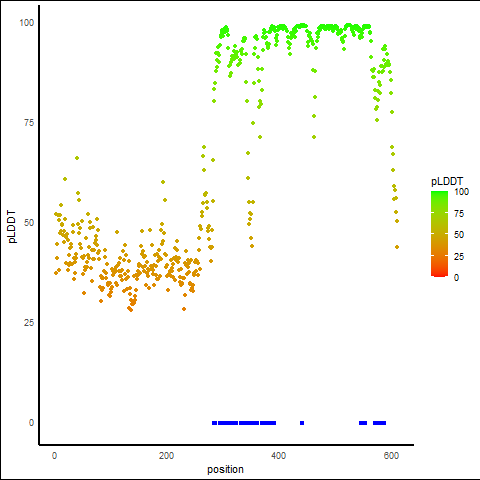Click the legend label 100

point(461,192)
